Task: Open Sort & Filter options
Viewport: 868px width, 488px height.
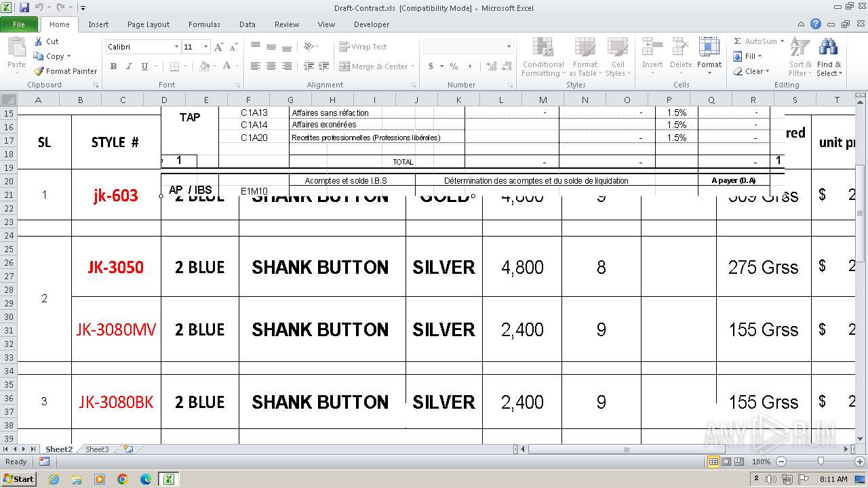Action: (x=800, y=58)
